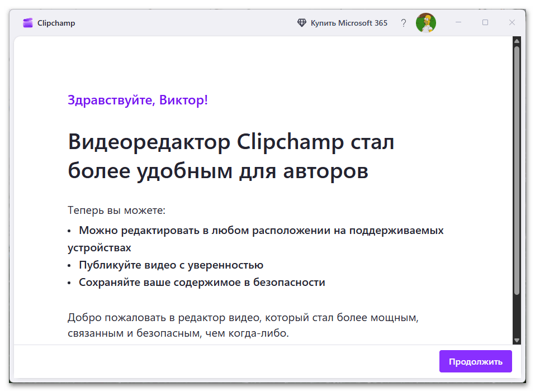Click the maximize window icon

[485, 22]
